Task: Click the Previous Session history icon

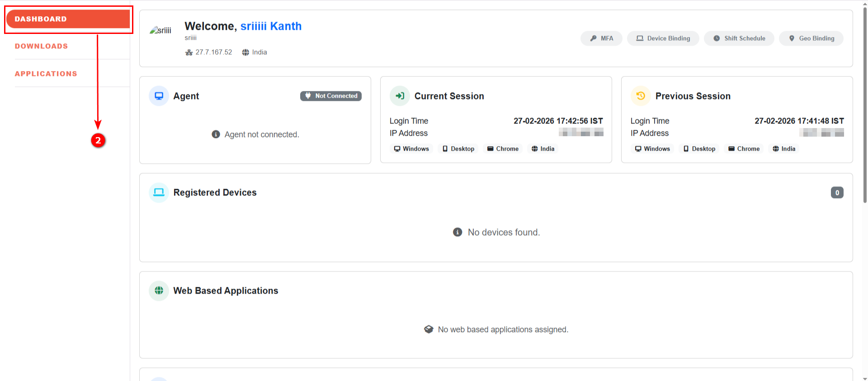Action: click(641, 96)
